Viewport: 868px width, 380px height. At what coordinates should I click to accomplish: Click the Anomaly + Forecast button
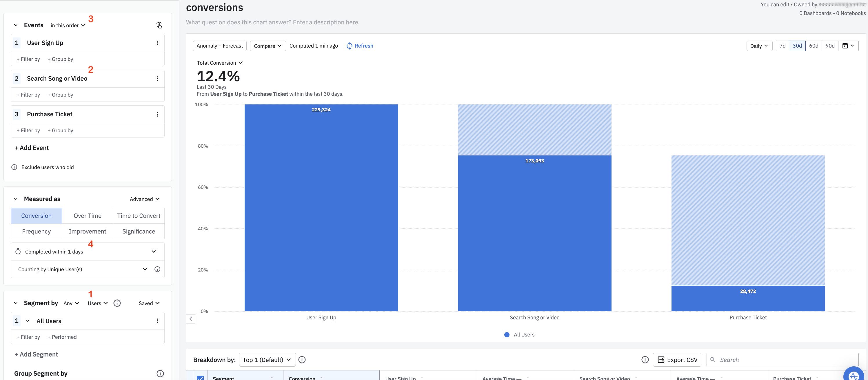pos(220,46)
